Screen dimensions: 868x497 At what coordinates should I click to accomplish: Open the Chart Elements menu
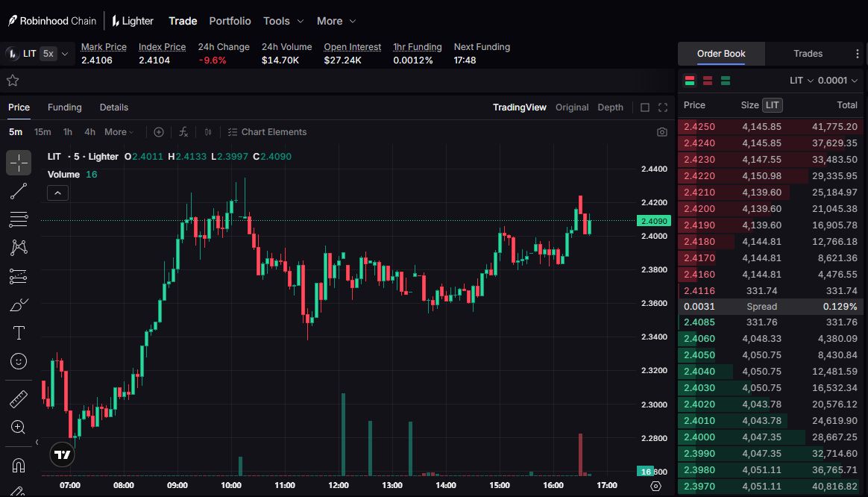point(267,132)
